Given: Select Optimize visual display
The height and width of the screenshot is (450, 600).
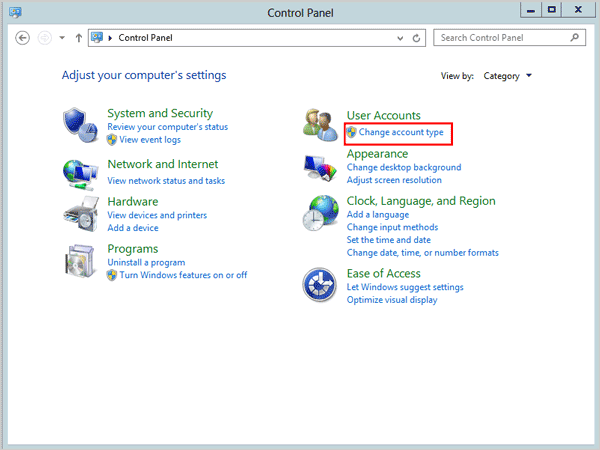Looking at the screenshot, I should [x=392, y=300].
